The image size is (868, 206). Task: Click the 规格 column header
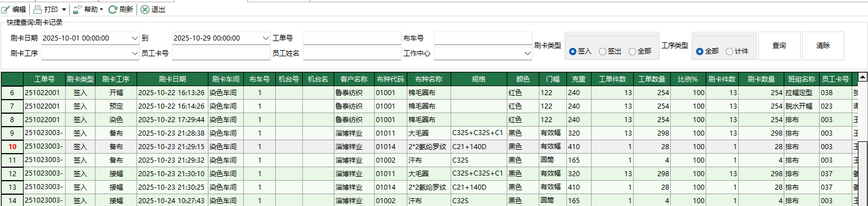coord(479,79)
